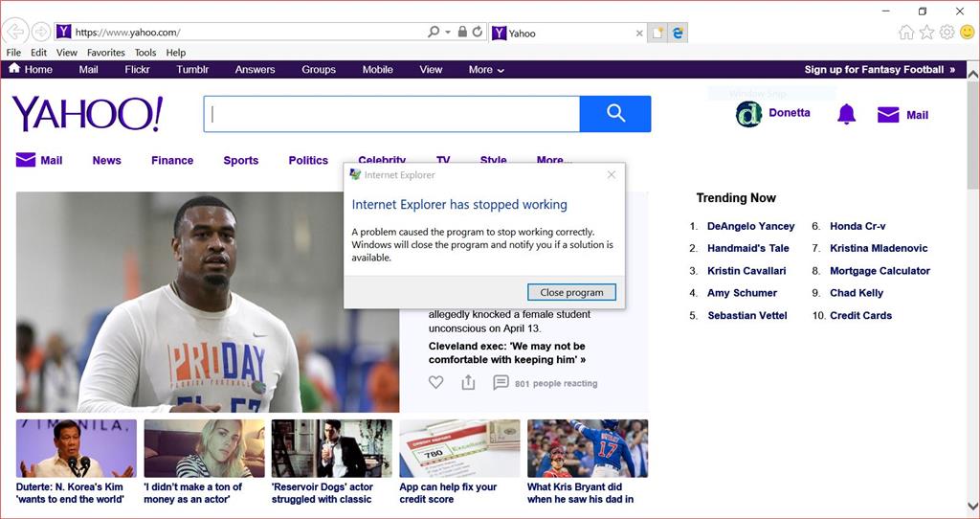Click the vertical scrollbar up arrow
Viewport: 980px width, 519px height.
tap(973, 74)
